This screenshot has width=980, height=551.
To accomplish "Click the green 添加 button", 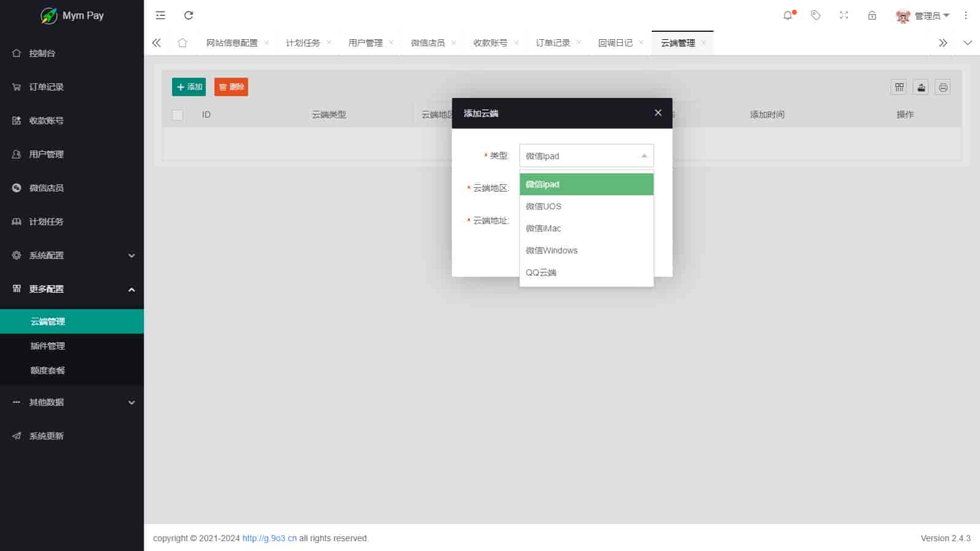I will [189, 87].
